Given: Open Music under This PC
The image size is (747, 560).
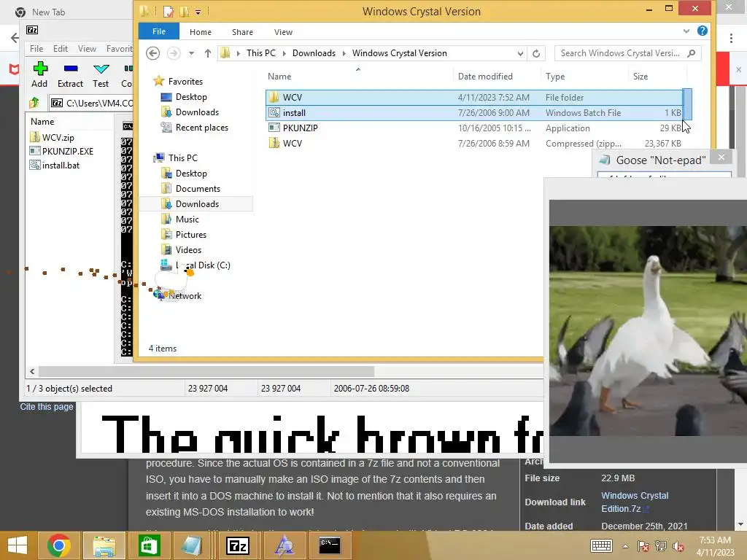Looking at the screenshot, I should tap(187, 219).
